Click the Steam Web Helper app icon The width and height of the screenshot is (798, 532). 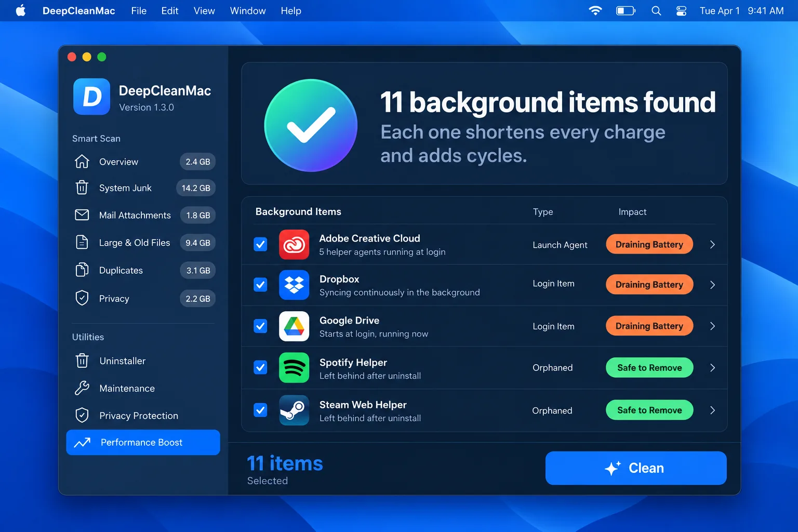coord(294,410)
